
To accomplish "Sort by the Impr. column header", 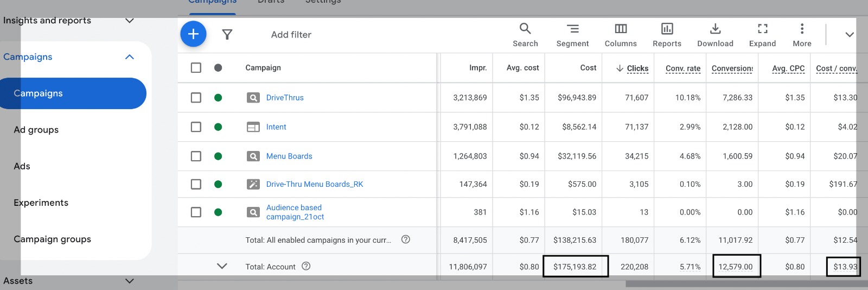I will point(478,68).
